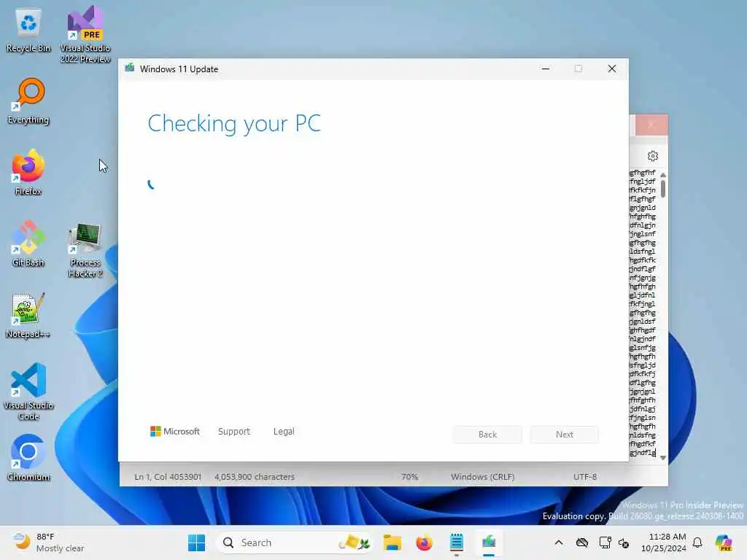The width and height of the screenshot is (747, 560).
Task: Open the weather widget showing 88°F
Action: pyautogui.click(x=47, y=542)
